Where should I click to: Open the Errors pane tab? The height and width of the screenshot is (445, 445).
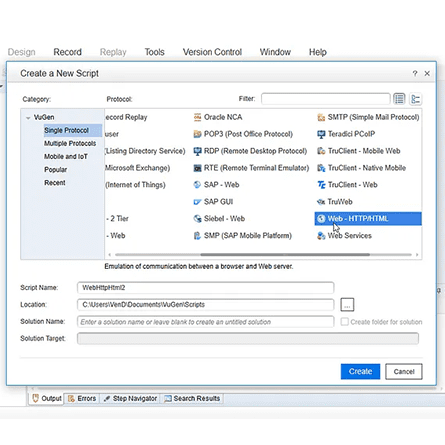82,398
